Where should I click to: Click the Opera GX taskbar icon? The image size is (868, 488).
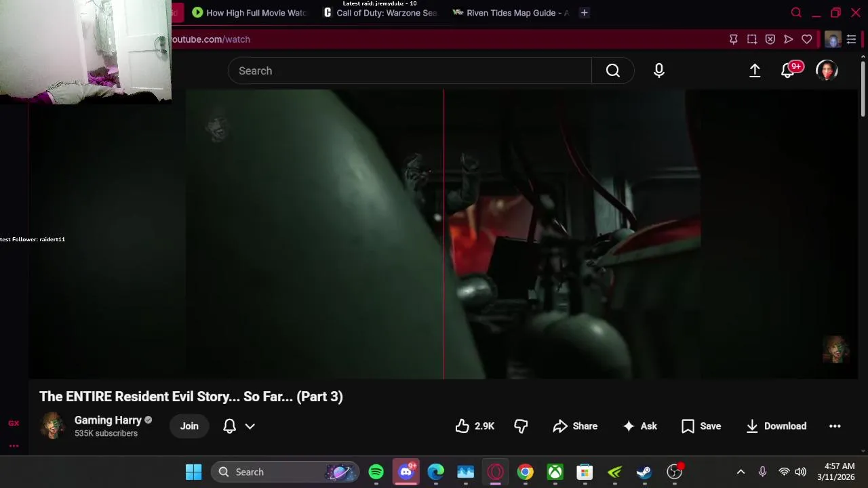coord(495,472)
